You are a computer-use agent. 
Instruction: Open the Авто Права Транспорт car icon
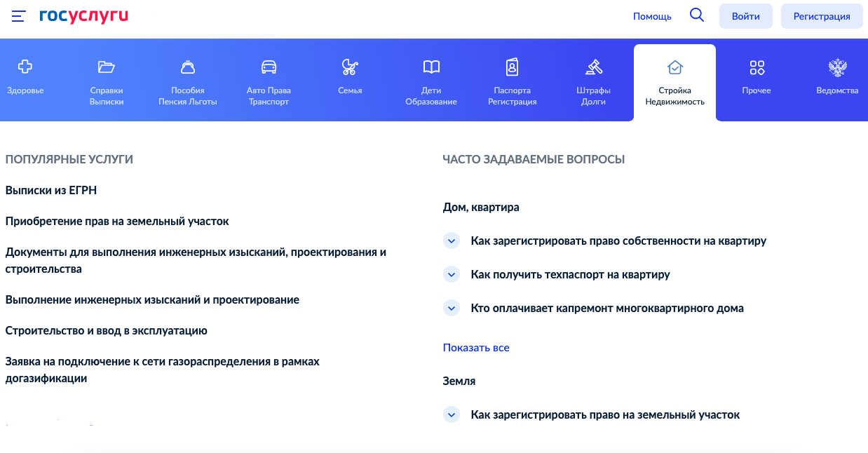tap(269, 67)
